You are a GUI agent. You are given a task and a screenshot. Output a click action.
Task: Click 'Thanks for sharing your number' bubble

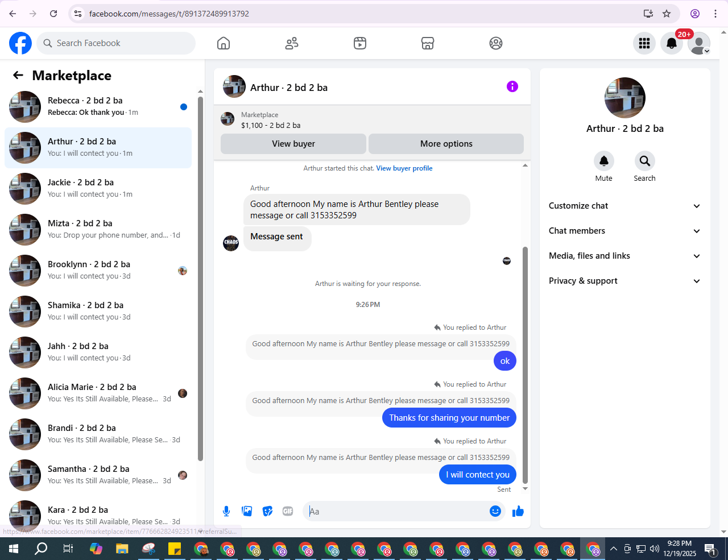449,418
